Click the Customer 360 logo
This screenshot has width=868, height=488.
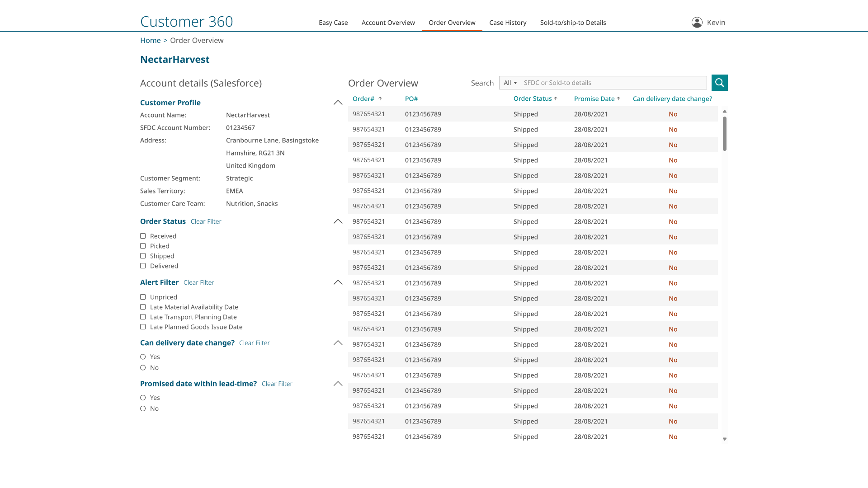[x=186, y=21]
